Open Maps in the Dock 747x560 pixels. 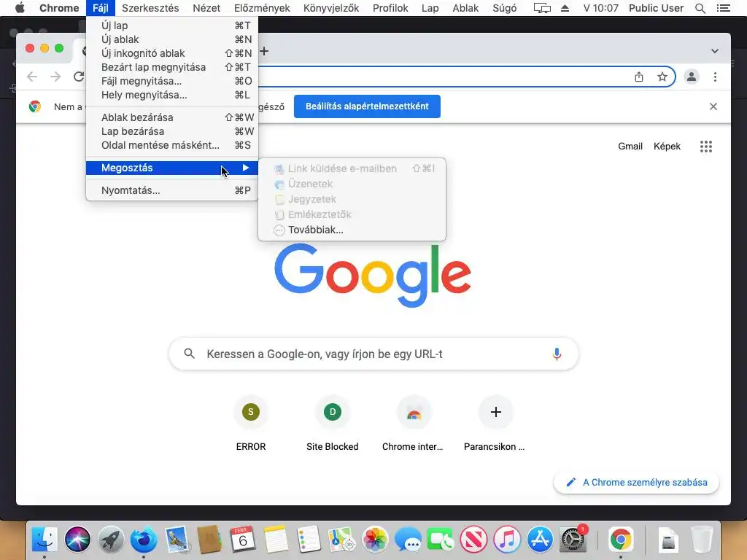click(341, 539)
